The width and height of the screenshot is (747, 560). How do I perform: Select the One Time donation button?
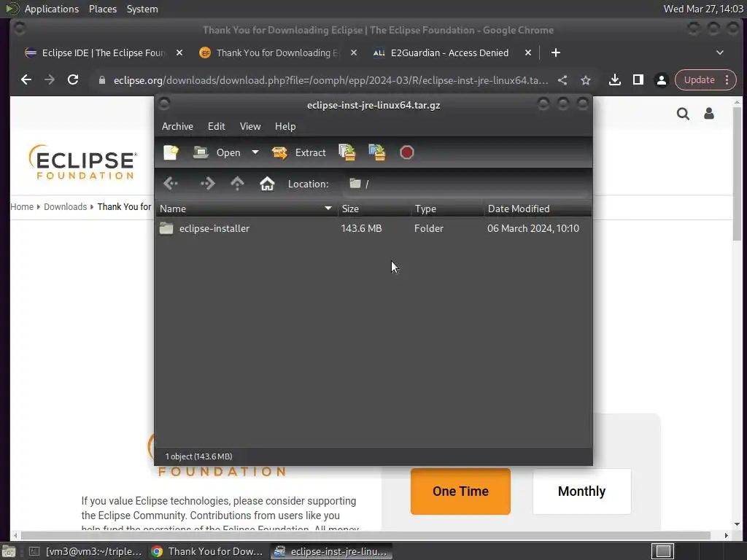(460, 491)
